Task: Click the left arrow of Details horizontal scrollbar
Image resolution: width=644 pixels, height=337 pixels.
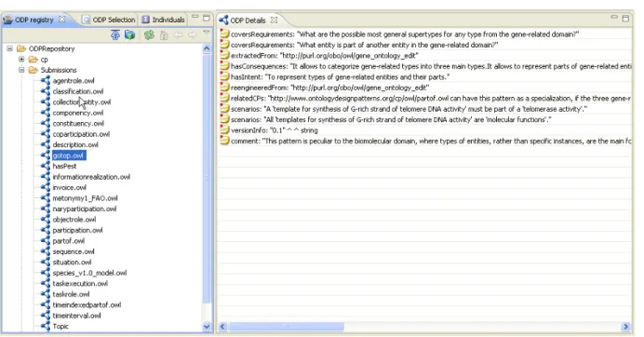Action: click(x=222, y=327)
